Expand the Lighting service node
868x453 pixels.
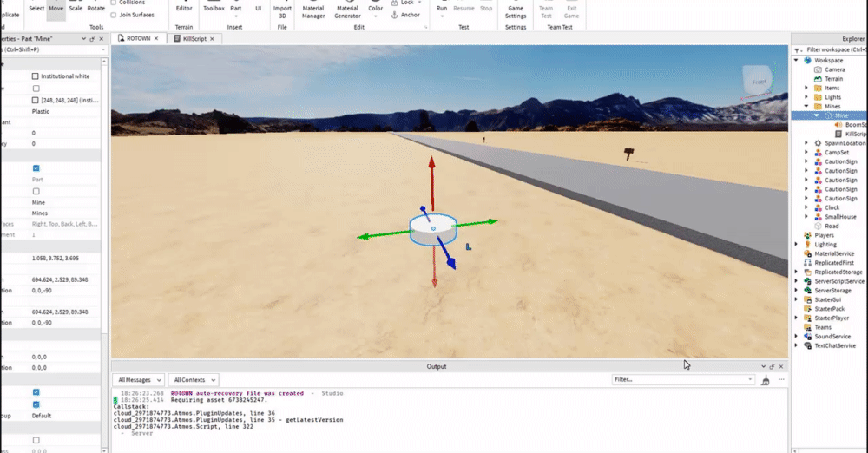coord(797,244)
